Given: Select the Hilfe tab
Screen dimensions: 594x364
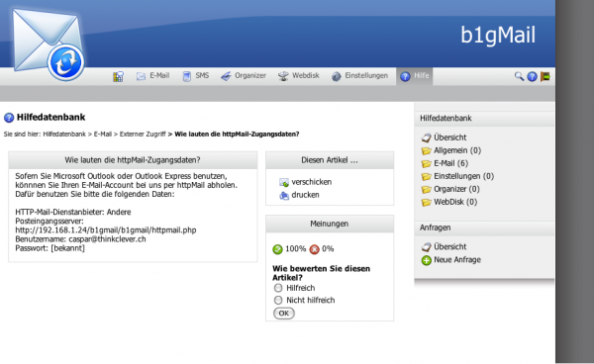Looking at the screenshot, I should click(x=415, y=76).
